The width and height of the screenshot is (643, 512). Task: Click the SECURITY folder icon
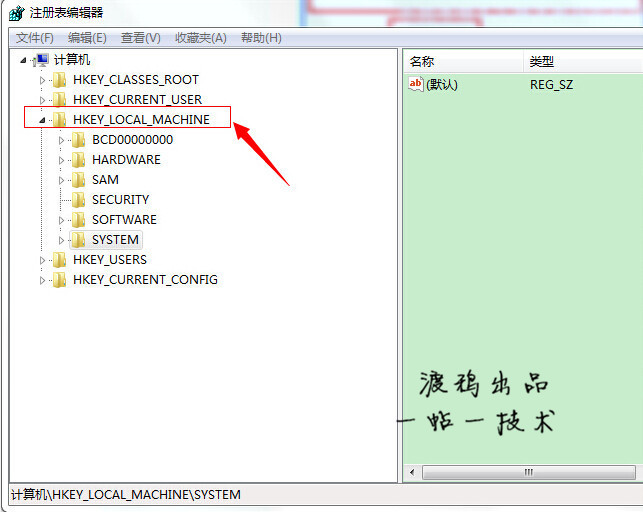pyautogui.click(x=79, y=200)
